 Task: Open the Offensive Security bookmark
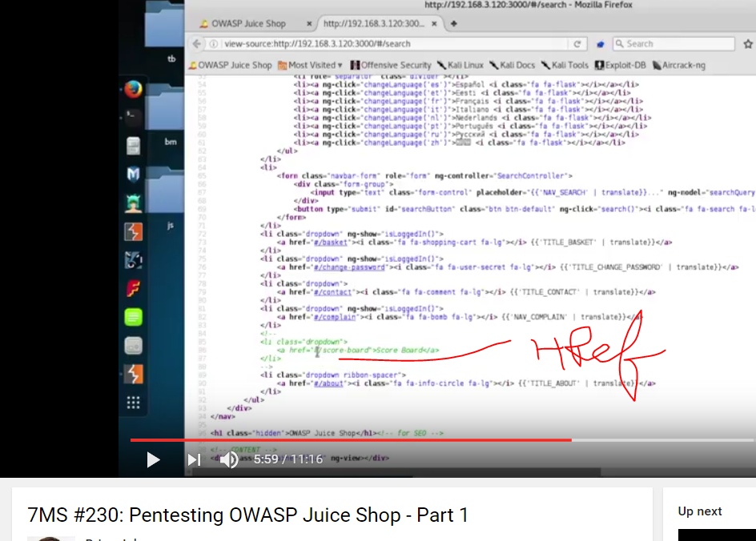click(391, 65)
